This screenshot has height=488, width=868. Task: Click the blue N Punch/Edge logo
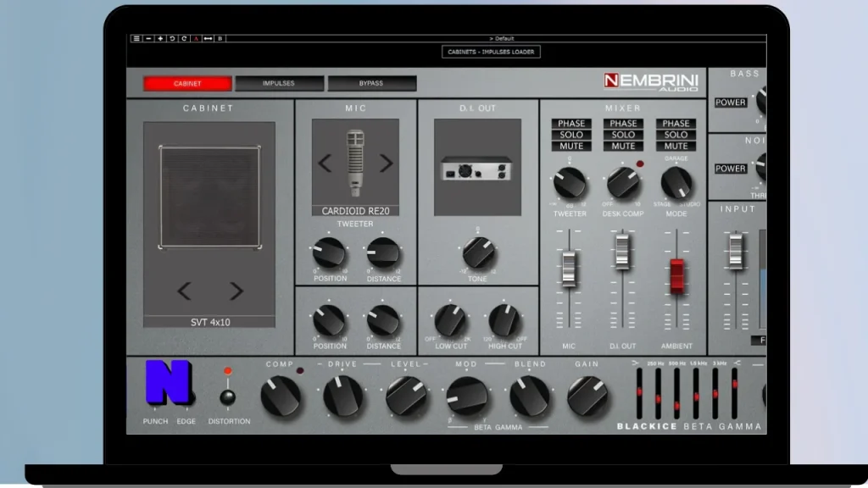pos(169,382)
